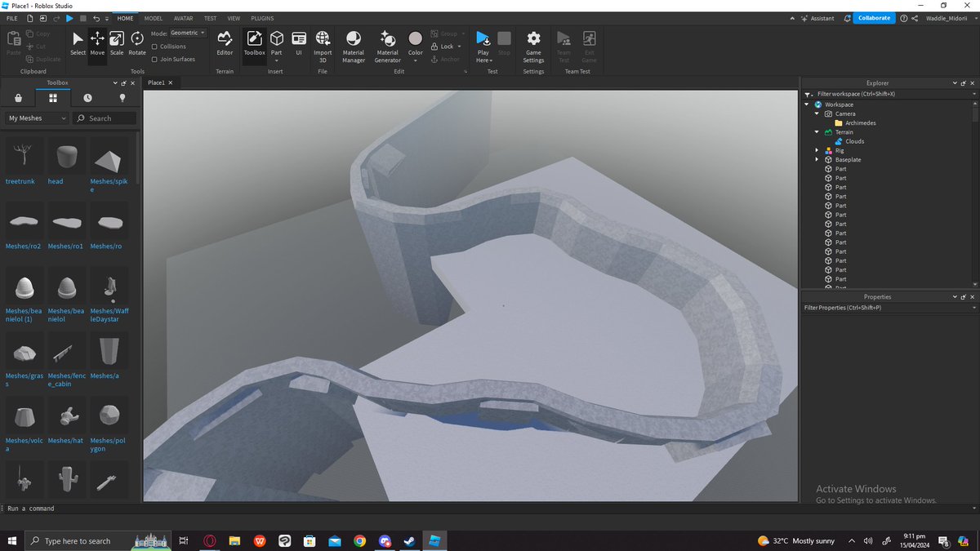Image resolution: width=980 pixels, height=551 pixels.
Task: Open Toolbox Creations lightbulb tab
Action: (x=122, y=98)
